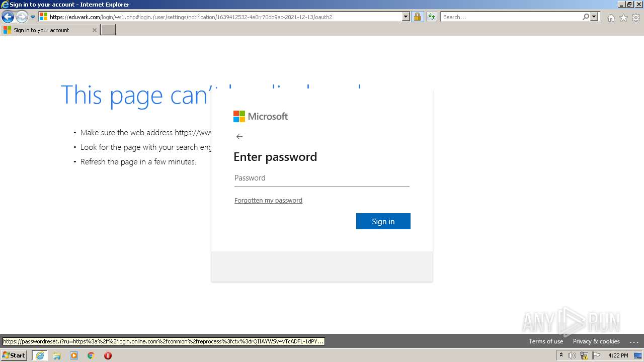Open the footer ellipsis more options
Screen dimensions: 644x362
point(634,341)
